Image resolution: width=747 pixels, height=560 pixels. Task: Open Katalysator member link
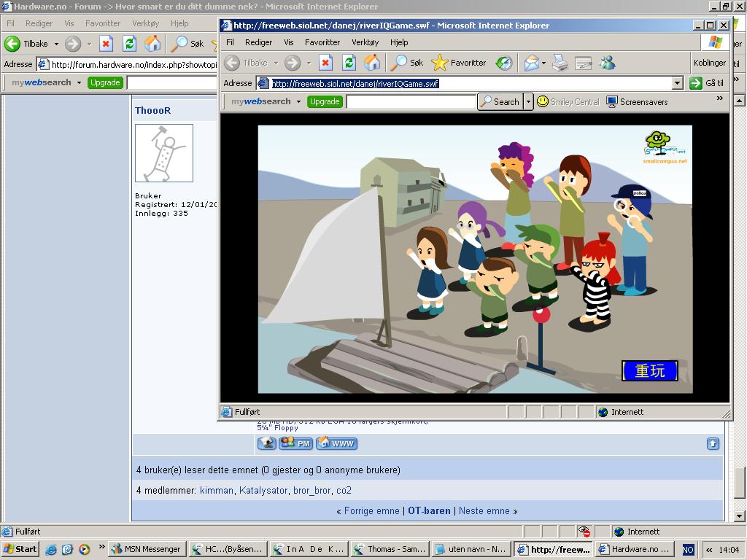263,491
